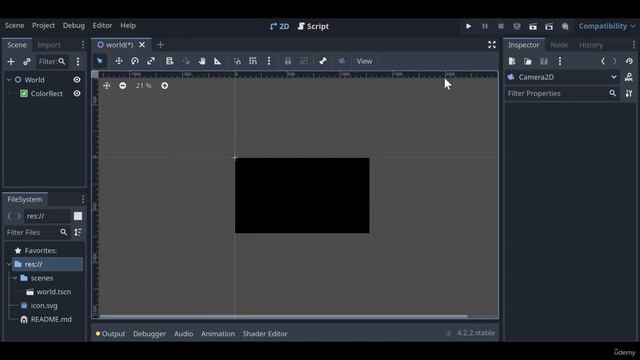The width and height of the screenshot is (640, 360).
Task: Open the snapping options three-dot menu
Action: click(269, 61)
